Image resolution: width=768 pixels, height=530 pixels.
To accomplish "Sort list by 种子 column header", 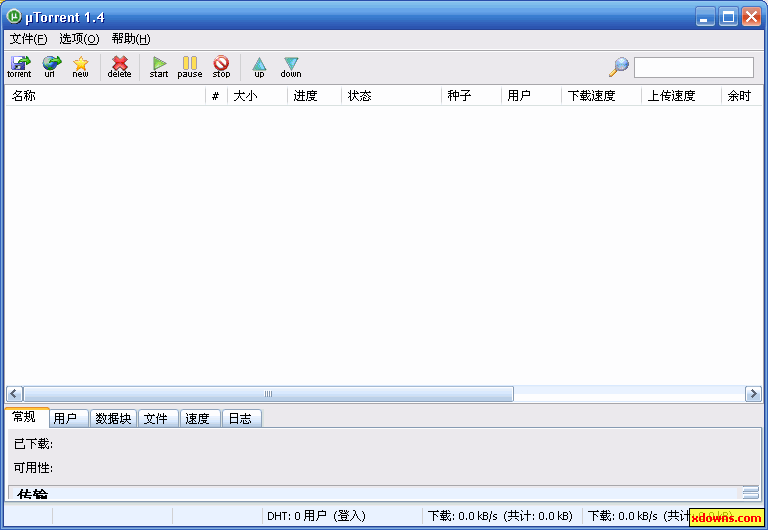I will 471,96.
